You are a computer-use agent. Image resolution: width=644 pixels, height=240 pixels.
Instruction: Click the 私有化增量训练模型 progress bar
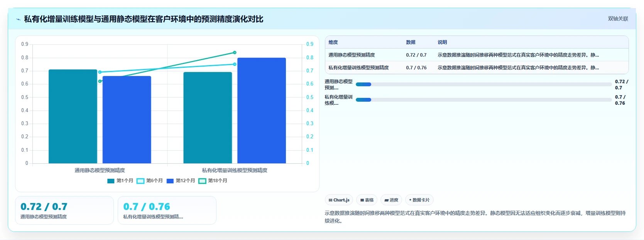483,100
